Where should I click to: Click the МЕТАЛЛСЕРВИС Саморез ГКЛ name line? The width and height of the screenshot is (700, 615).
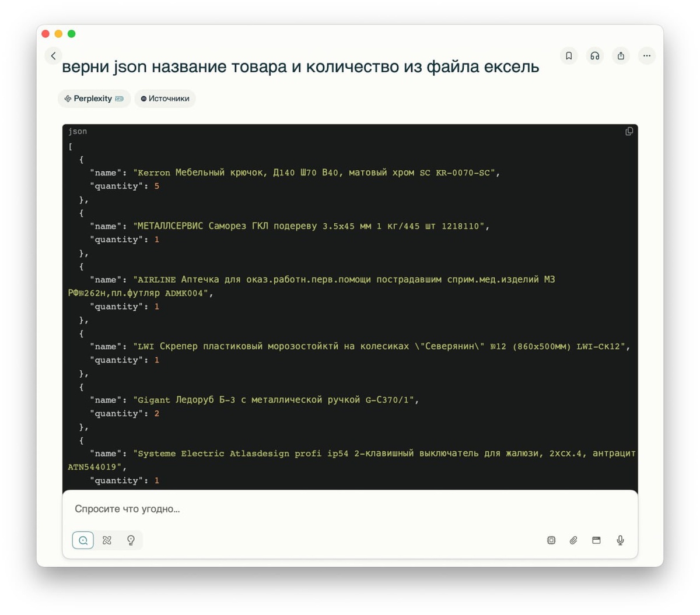coord(290,226)
